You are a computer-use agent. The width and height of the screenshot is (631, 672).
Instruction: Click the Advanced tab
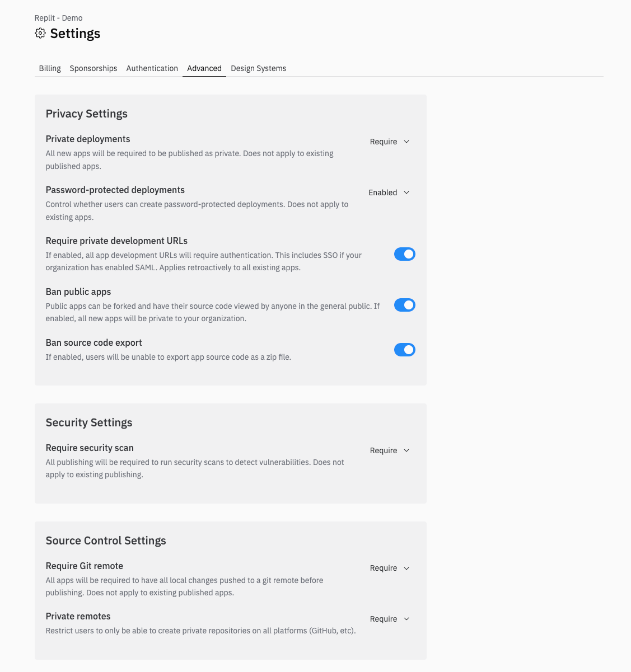[204, 68]
